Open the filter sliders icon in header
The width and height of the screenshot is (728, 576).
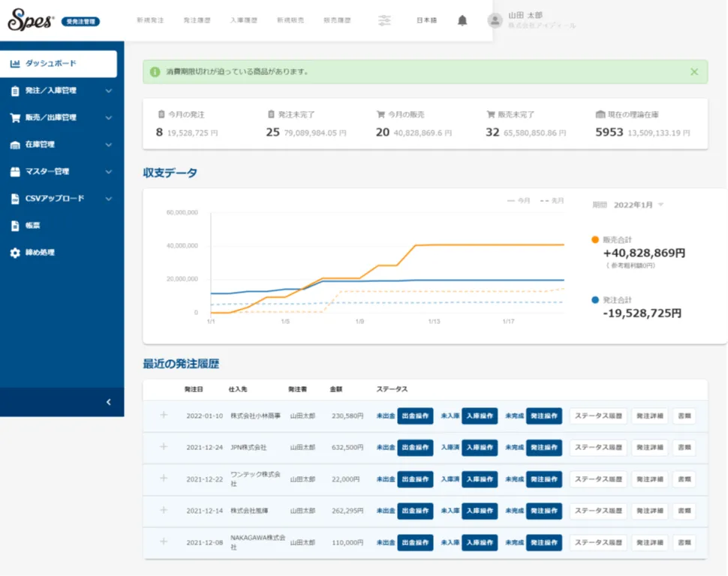point(385,20)
